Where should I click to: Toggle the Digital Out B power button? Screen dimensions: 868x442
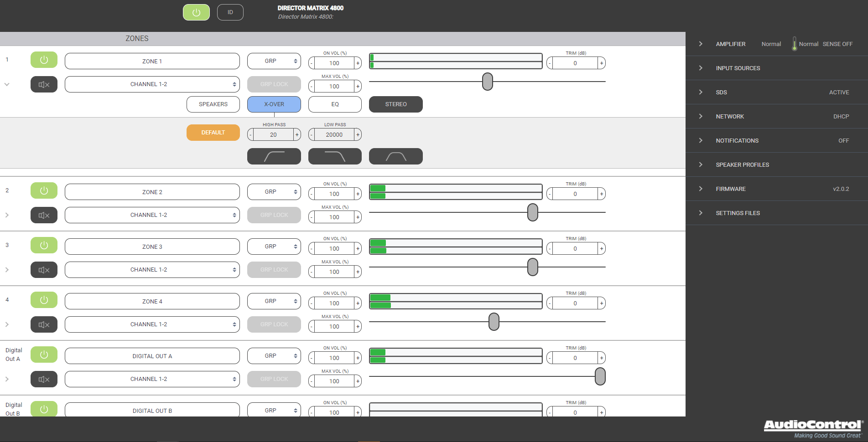click(x=44, y=409)
